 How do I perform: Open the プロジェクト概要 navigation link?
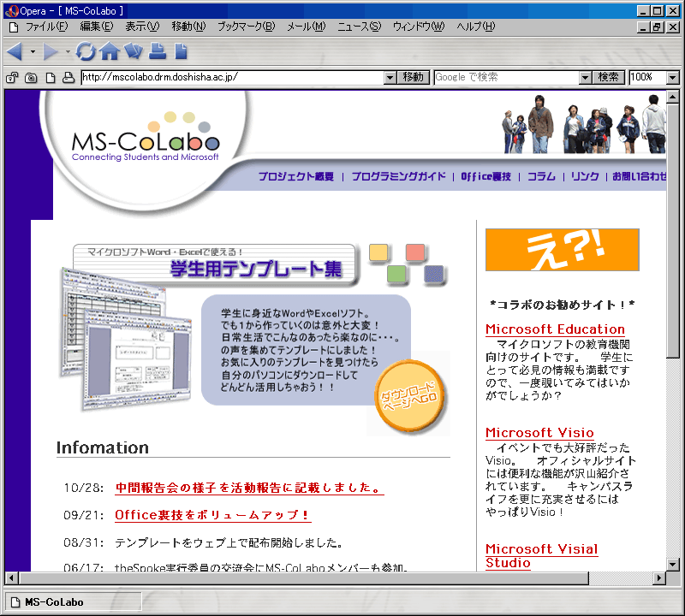coord(295,176)
